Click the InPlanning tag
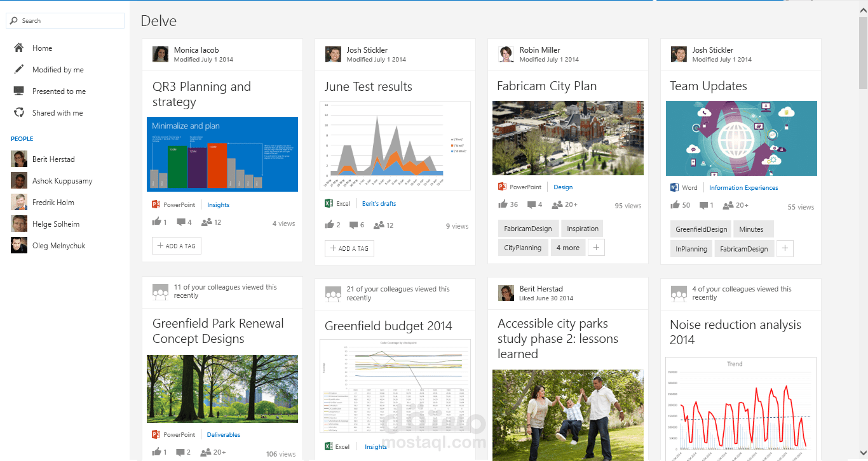This screenshot has width=868, height=461. (691, 249)
